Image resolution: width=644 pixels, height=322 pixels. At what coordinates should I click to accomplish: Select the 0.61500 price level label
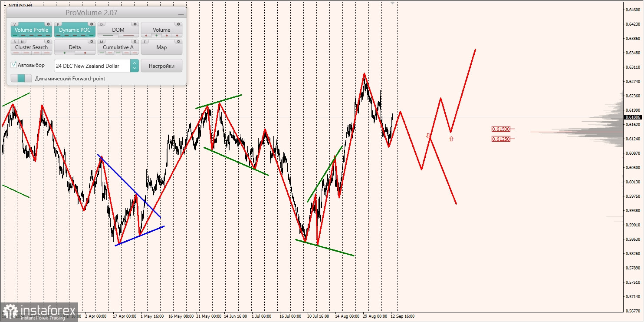pos(501,129)
